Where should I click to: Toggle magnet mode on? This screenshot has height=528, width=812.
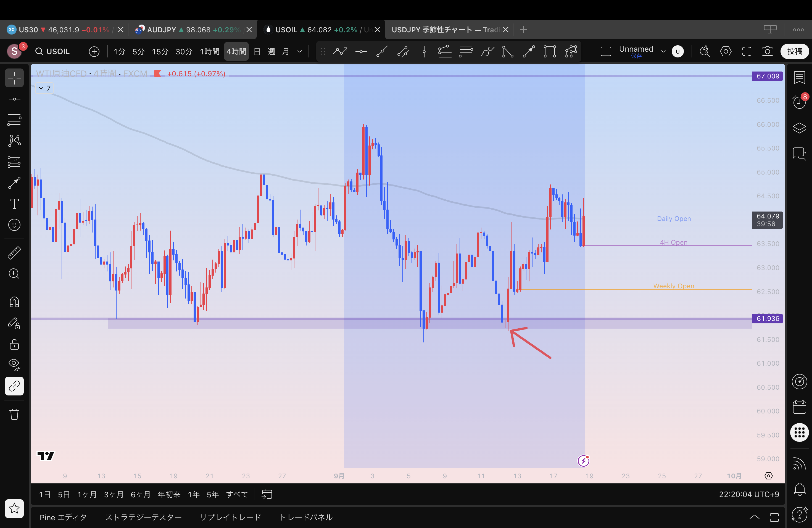coord(14,302)
